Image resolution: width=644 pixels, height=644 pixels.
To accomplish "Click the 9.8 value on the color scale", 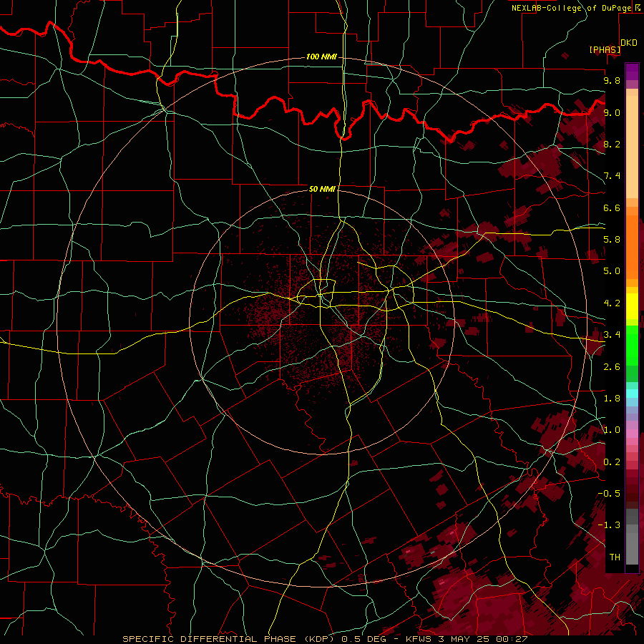I will click(612, 80).
